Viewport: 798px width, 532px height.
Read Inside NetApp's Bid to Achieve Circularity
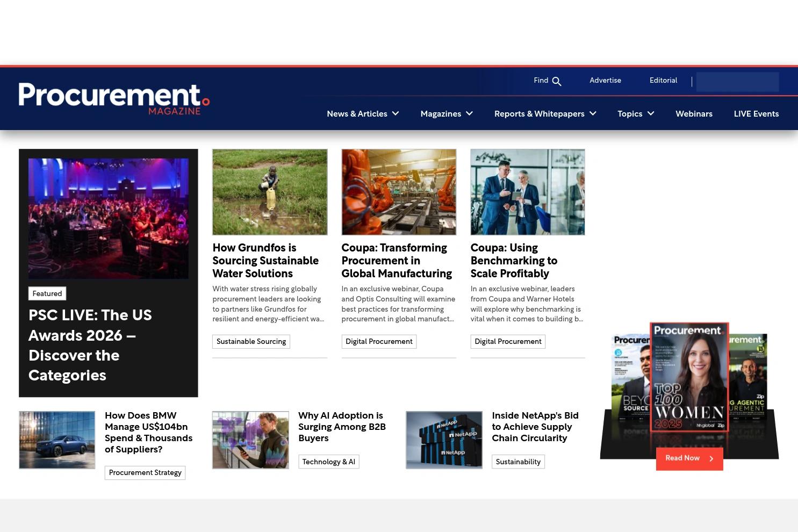click(535, 427)
